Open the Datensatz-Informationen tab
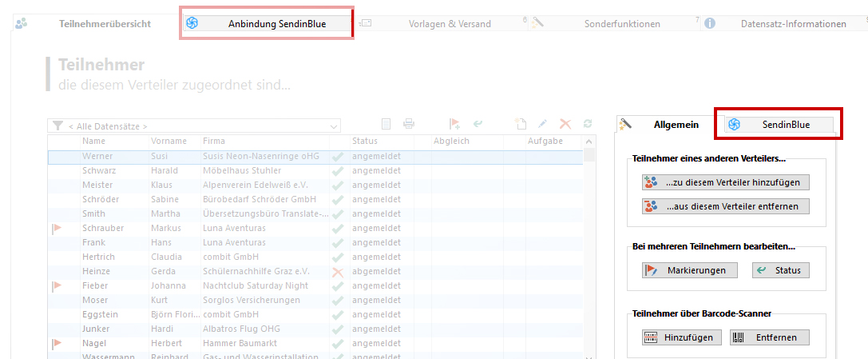The width and height of the screenshot is (868, 359). point(786,24)
